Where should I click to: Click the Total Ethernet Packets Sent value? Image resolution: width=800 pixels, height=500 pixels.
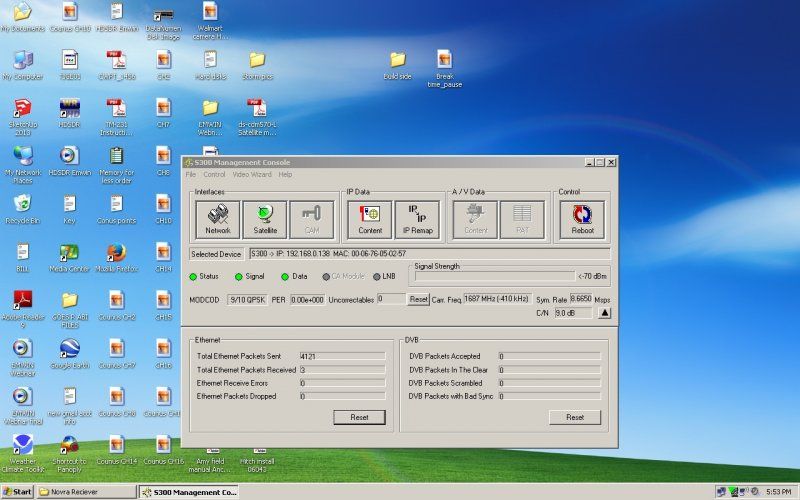[342, 356]
